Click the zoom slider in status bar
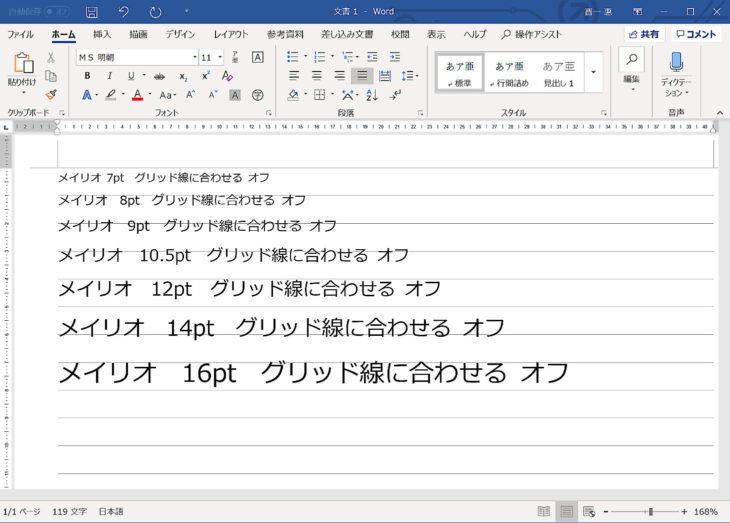The width and height of the screenshot is (730, 523). pos(650,512)
